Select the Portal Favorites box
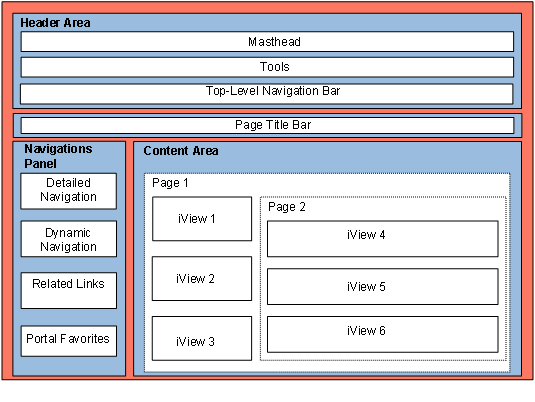Screen dimensions: 535x402 [x=69, y=341]
